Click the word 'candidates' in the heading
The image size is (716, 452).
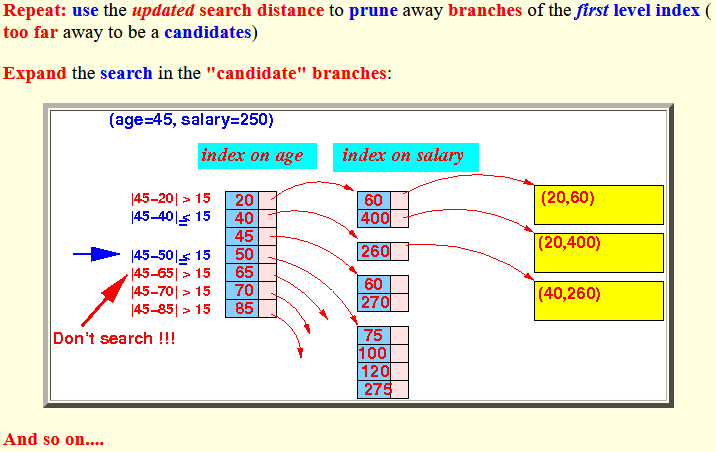click(208, 32)
